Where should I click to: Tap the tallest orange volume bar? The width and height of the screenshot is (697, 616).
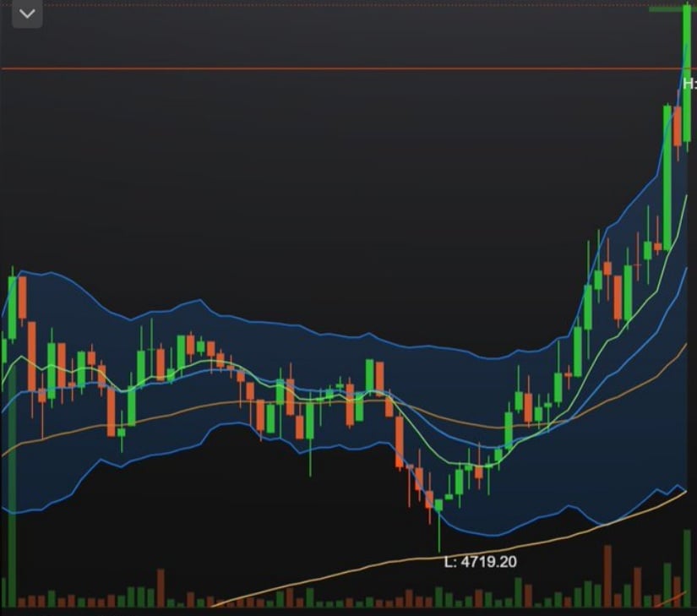click(607, 576)
